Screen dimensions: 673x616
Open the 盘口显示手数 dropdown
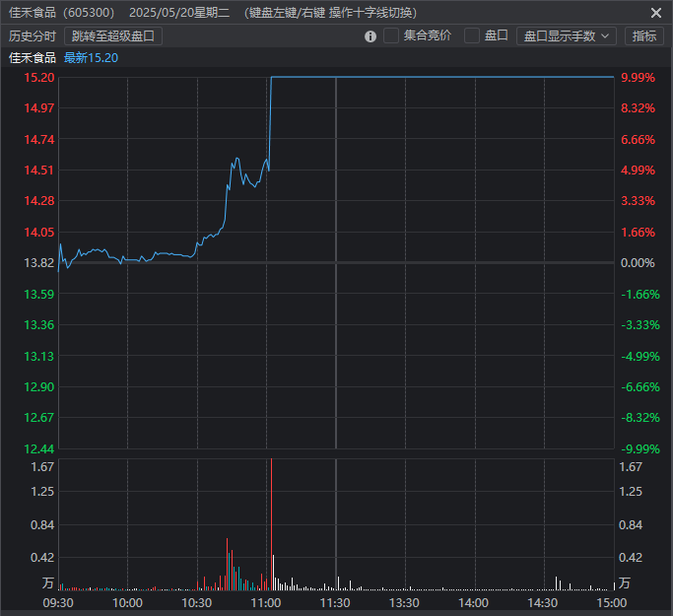[x=566, y=35]
